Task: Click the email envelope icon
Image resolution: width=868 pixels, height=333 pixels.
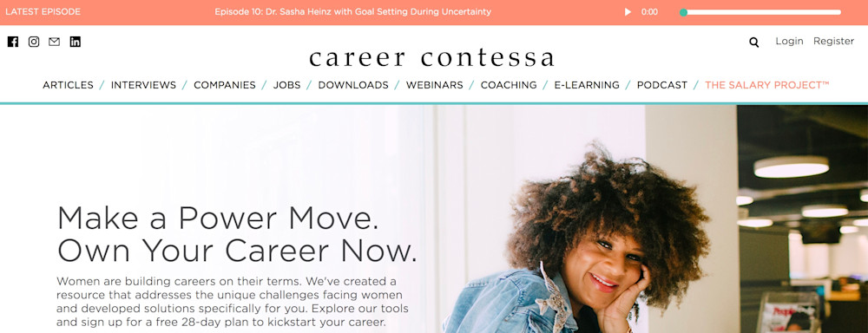Action: (54, 42)
